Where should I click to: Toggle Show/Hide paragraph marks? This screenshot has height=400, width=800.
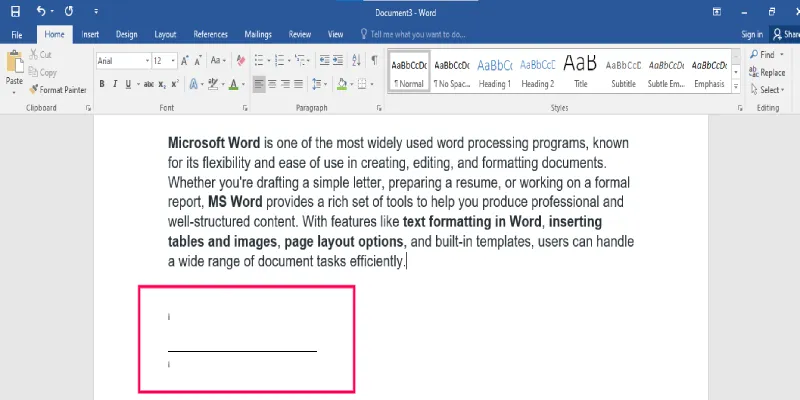tap(374, 61)
